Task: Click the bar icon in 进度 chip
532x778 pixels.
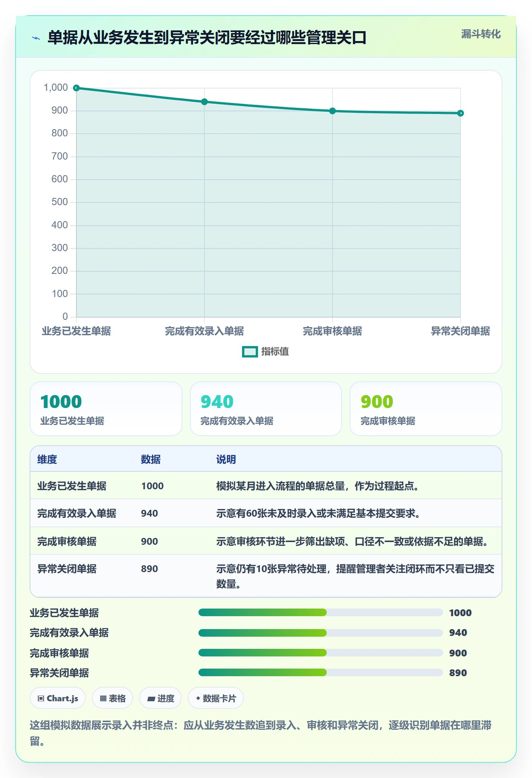Action: (151, 699)
